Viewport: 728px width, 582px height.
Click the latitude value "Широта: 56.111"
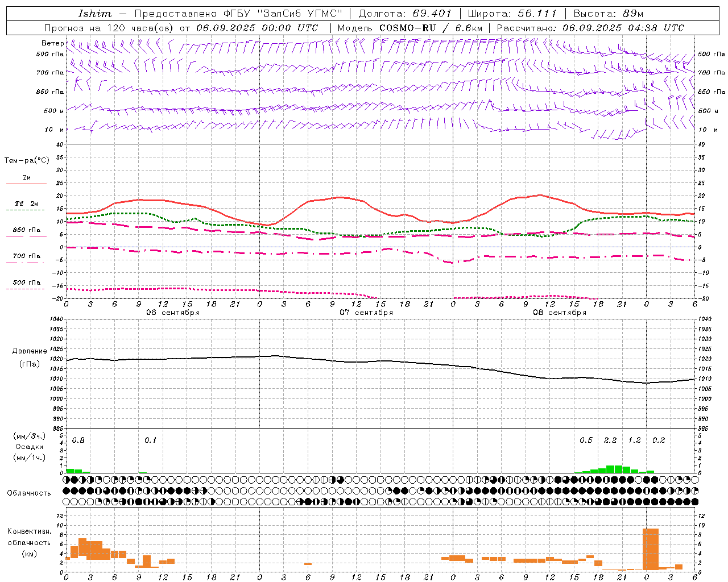pyautogui.click(x=512, y=14)
